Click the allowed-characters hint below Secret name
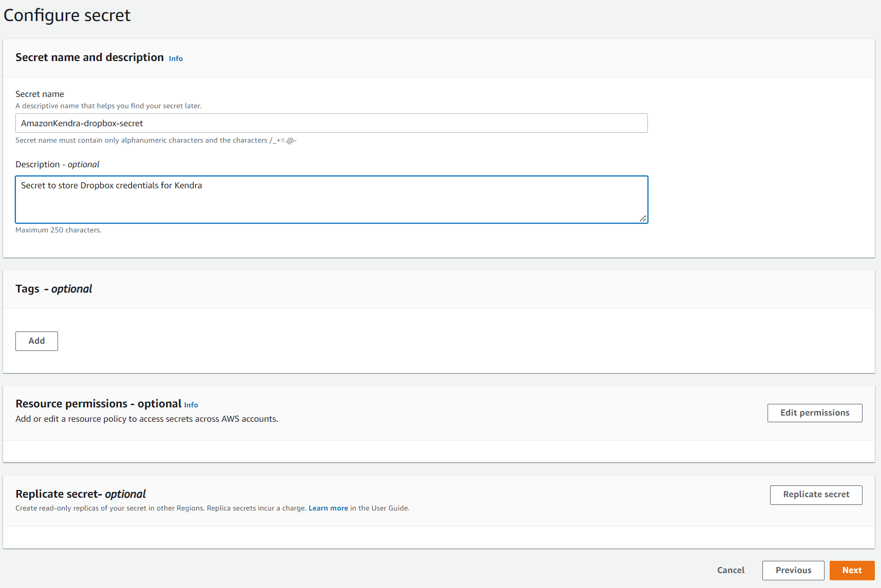 (156, 141)
